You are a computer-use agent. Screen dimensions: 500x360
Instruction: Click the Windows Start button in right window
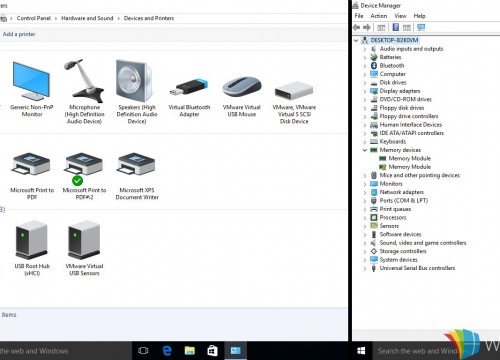coord(361,351)
